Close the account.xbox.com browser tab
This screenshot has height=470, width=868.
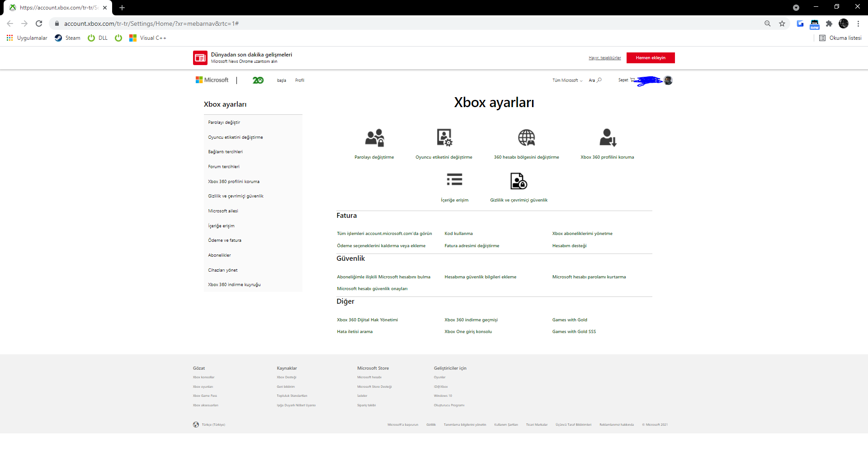click(x=105, y=8)
